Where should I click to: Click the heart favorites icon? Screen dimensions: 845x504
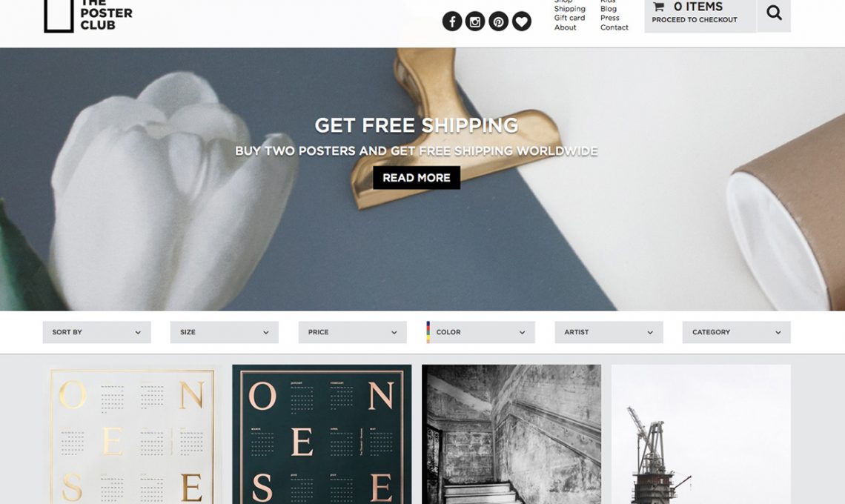tap(522, 21)
